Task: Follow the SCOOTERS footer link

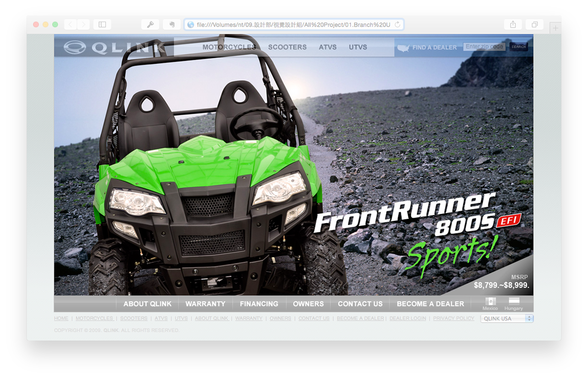Action: coord(134,319)
